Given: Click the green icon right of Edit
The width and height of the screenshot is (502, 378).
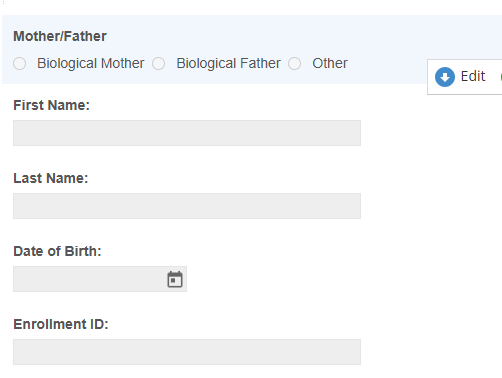Looking at the screenshot, I should pyautogui.click(x=501, y=77).
